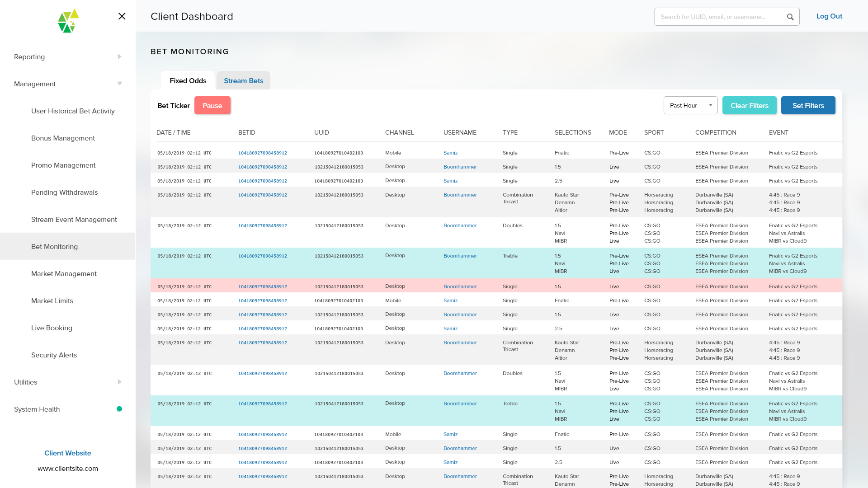Click the BetID link in the pink highlighted row
This screenshot has height=488, width=868.
coord(262,286)
